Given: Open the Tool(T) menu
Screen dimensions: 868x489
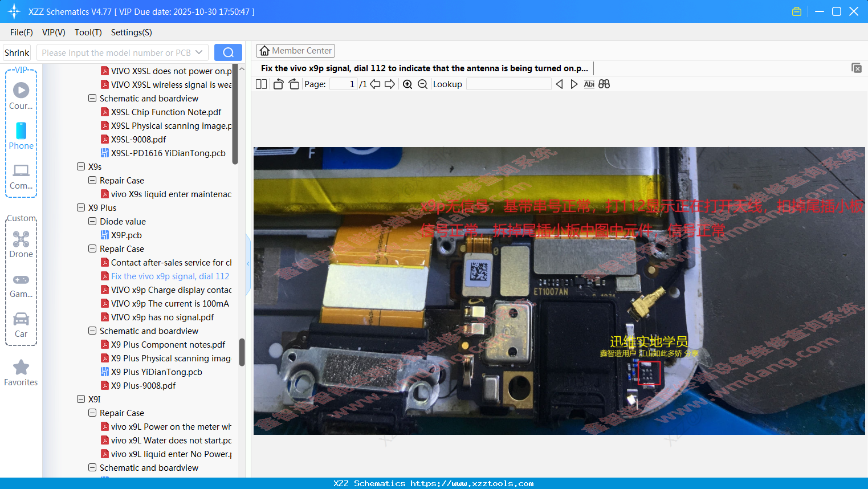Looking at the screenshot, I should pyautogui.click(x=88, y=32).
